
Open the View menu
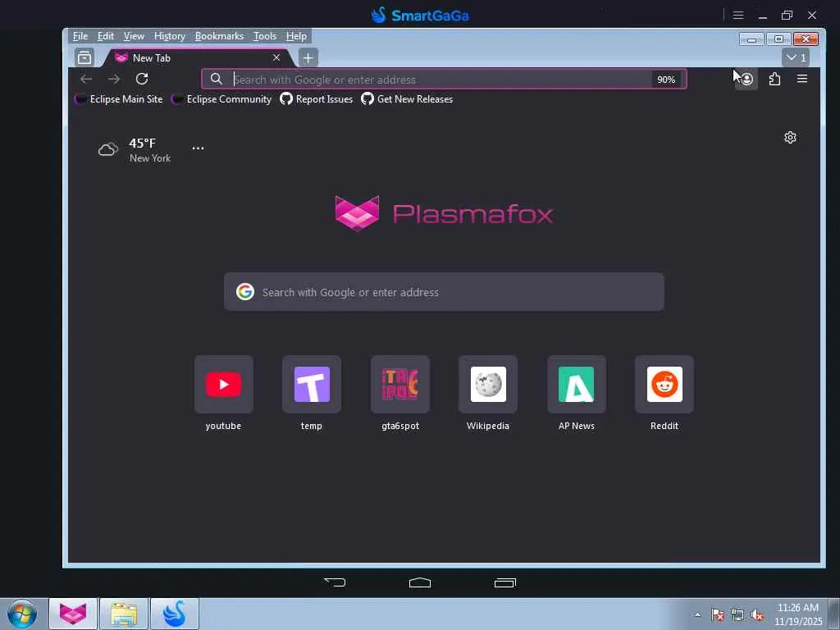(x=134, y=36)
